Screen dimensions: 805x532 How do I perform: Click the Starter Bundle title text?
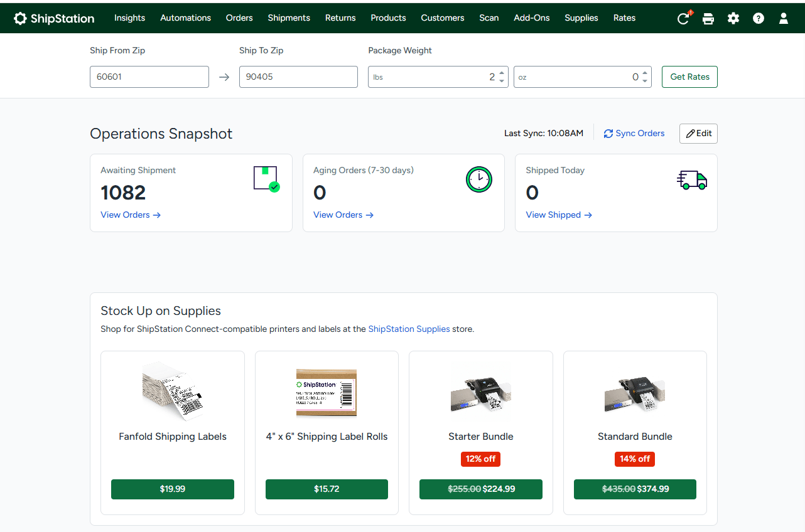(481, 437)
